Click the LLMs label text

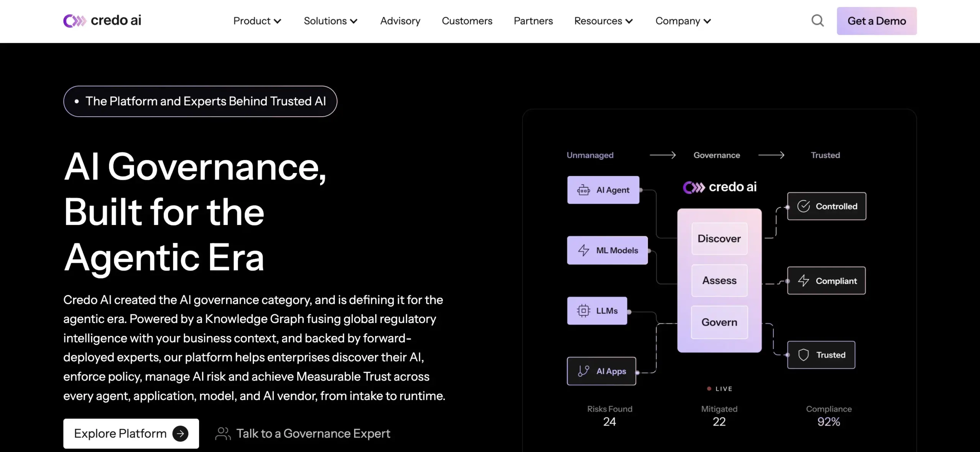[607, 311]
